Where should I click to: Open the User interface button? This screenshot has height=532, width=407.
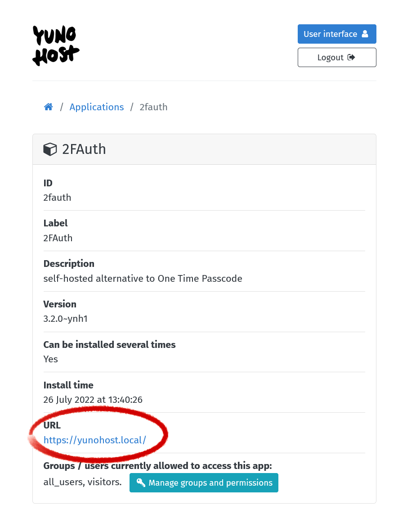pyautogui.click(x=337, y=34)
